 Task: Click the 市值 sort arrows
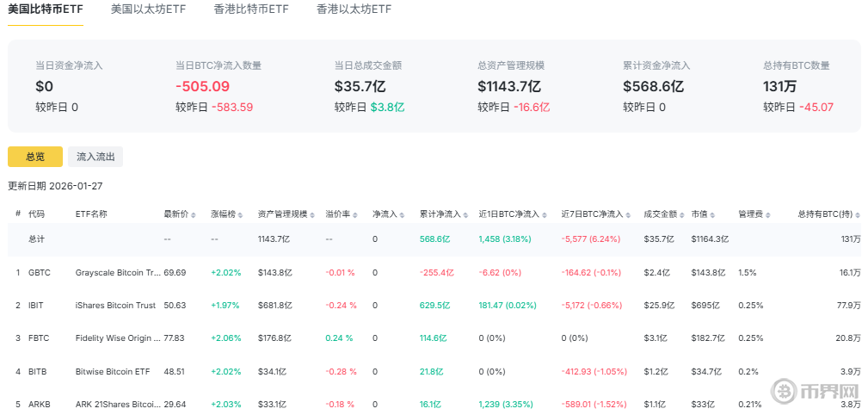point(714,214)
